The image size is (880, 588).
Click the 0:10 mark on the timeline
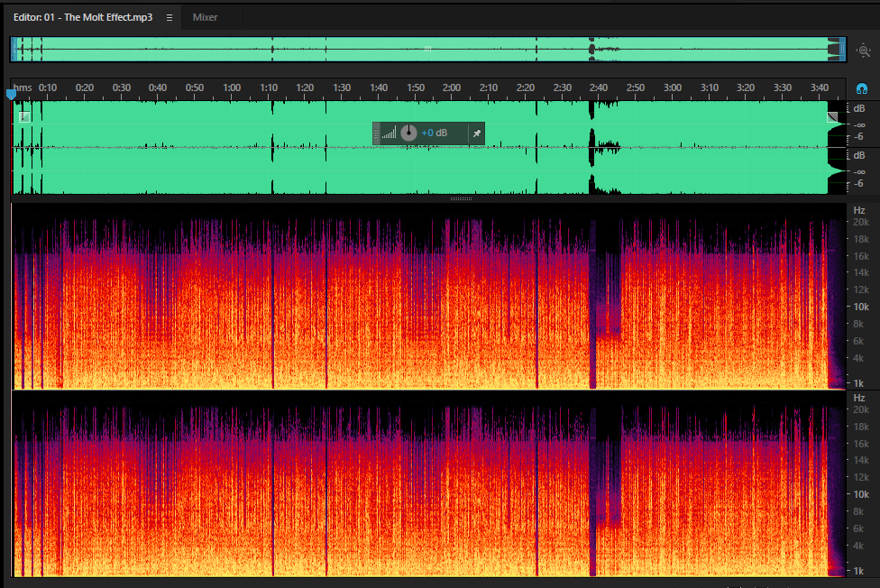(48, 87)
